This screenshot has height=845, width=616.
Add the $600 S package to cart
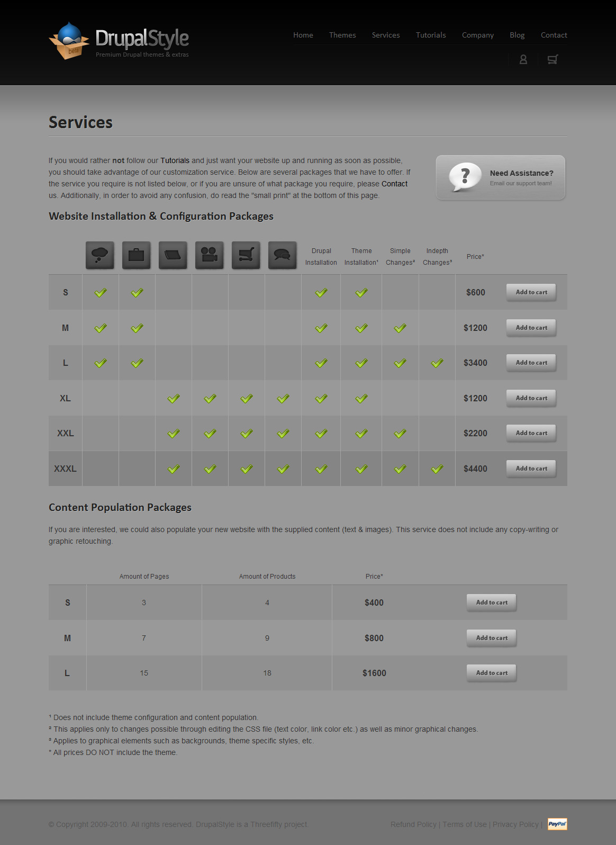pyautogui.click(x=531, y=292)
